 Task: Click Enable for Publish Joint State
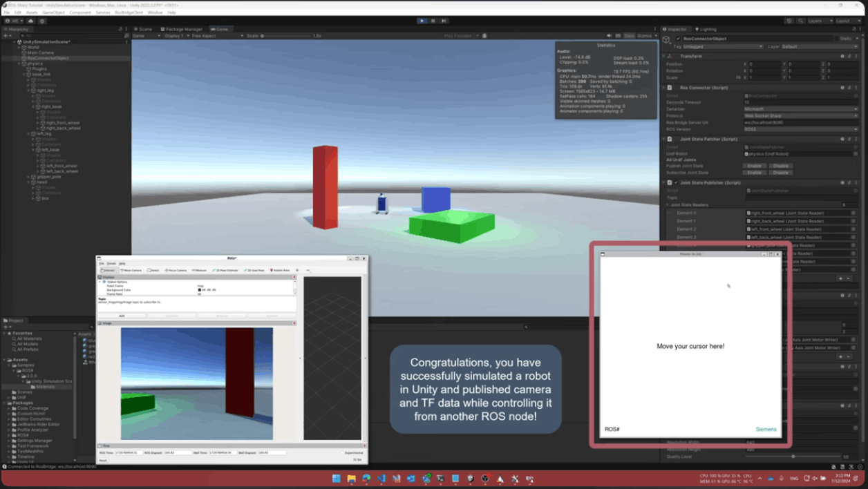(754, 166)
